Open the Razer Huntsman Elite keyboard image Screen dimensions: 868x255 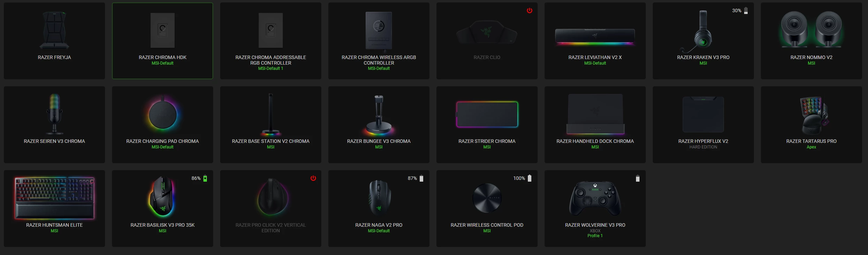pos(54,198)
